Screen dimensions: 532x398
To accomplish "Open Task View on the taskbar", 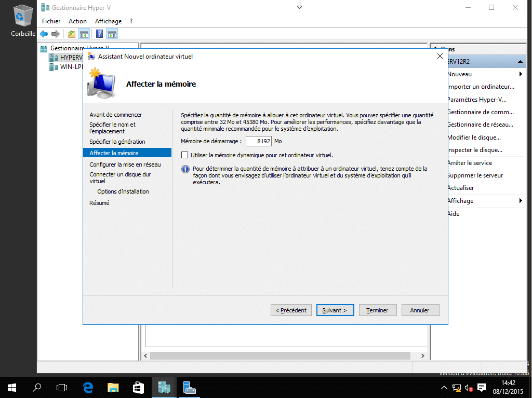I will pyautogui.click(x=62, y=388).
